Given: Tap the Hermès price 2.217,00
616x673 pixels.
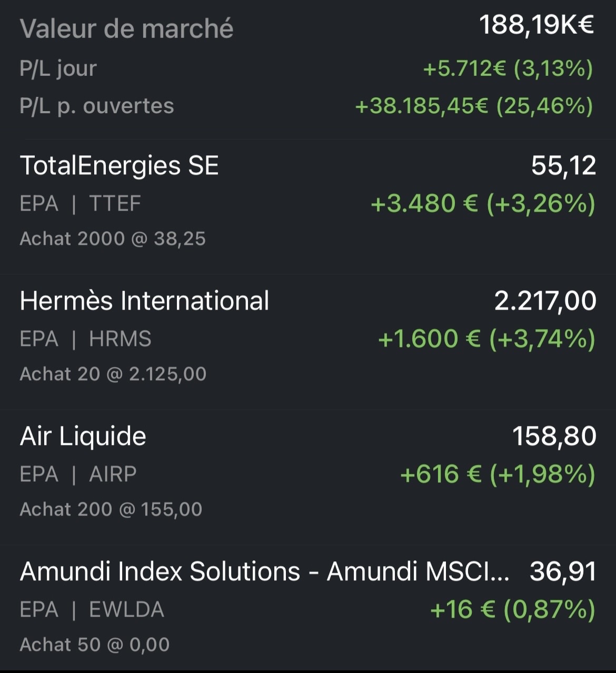Looking at the screenshot, I should tap(544, 301).
